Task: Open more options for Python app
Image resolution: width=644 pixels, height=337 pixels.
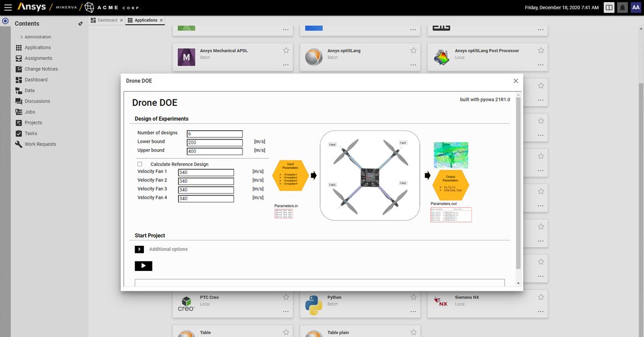Action: (413, 311)
